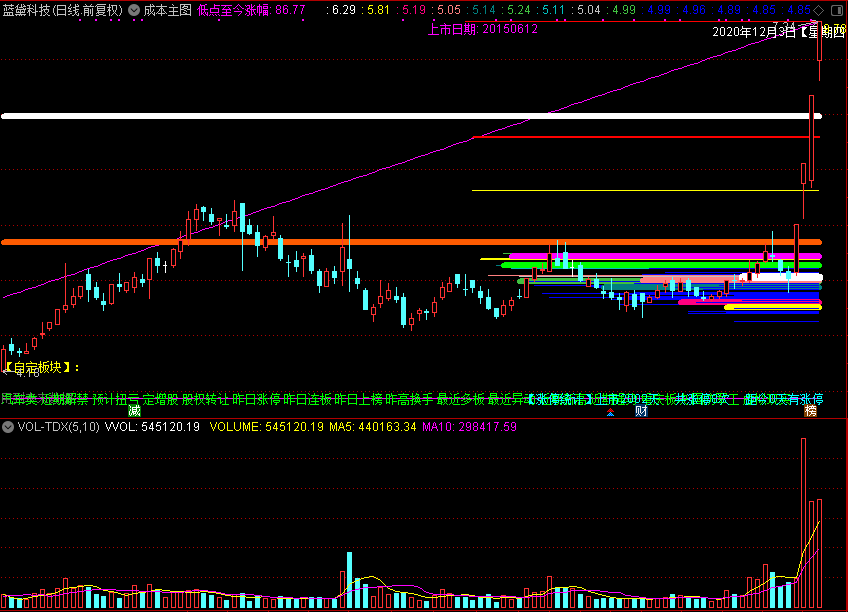
Task: Click the 6.29 value in the header
Action: pos(344,10)
